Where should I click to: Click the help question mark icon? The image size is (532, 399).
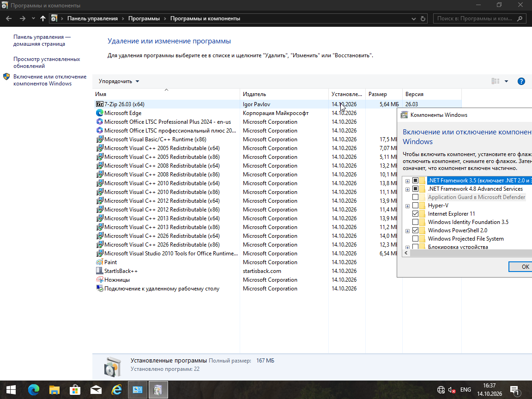(x=521, y=81)
